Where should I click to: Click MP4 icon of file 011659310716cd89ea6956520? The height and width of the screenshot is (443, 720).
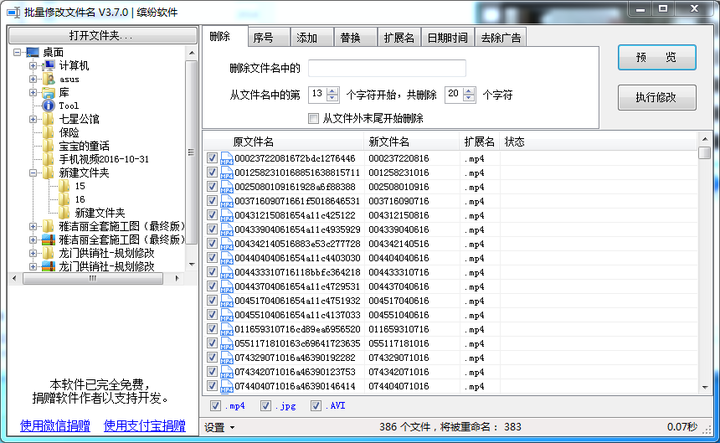(x=227, y=329)
